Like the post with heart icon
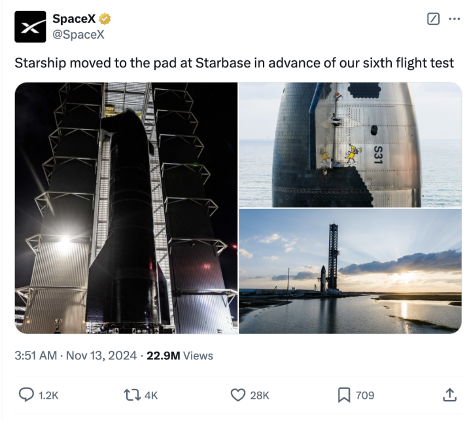The width and height of the screenshot is (470, 422). [238, 395]
